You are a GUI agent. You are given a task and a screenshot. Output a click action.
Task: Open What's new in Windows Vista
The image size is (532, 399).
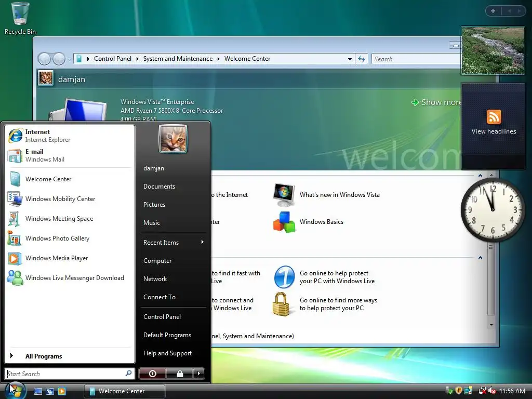326,195
